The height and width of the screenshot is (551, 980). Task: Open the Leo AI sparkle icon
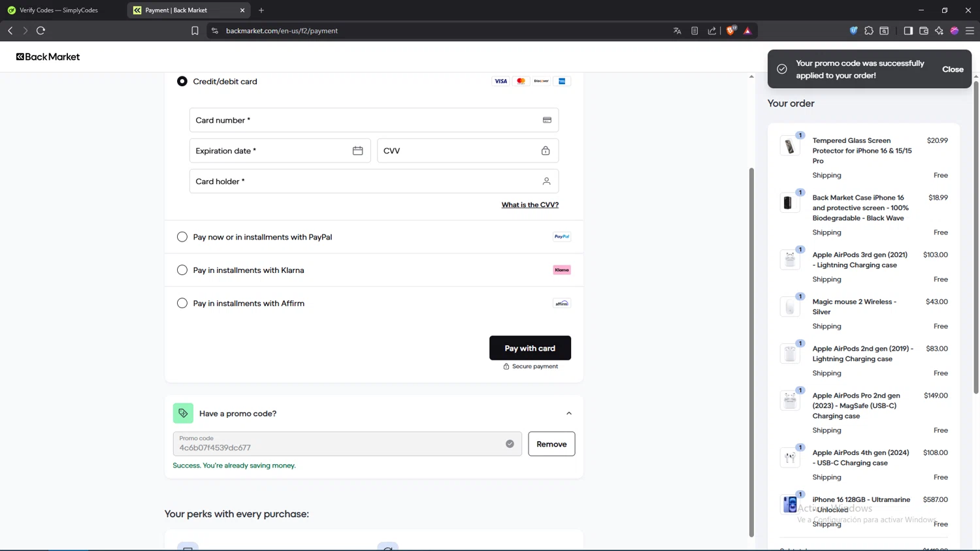pos(939,31)
